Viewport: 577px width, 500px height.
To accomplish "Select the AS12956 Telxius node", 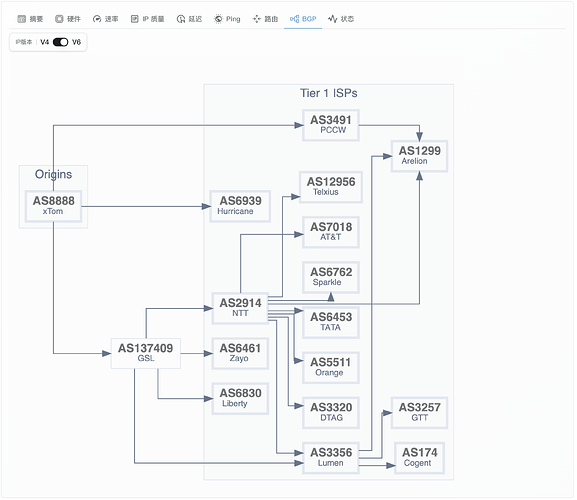I will click(x=331, y=187).
